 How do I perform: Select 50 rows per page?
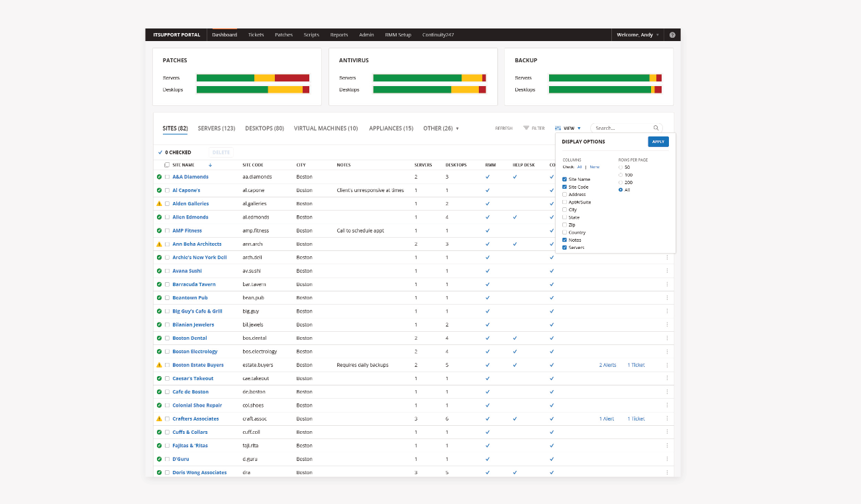621,167
